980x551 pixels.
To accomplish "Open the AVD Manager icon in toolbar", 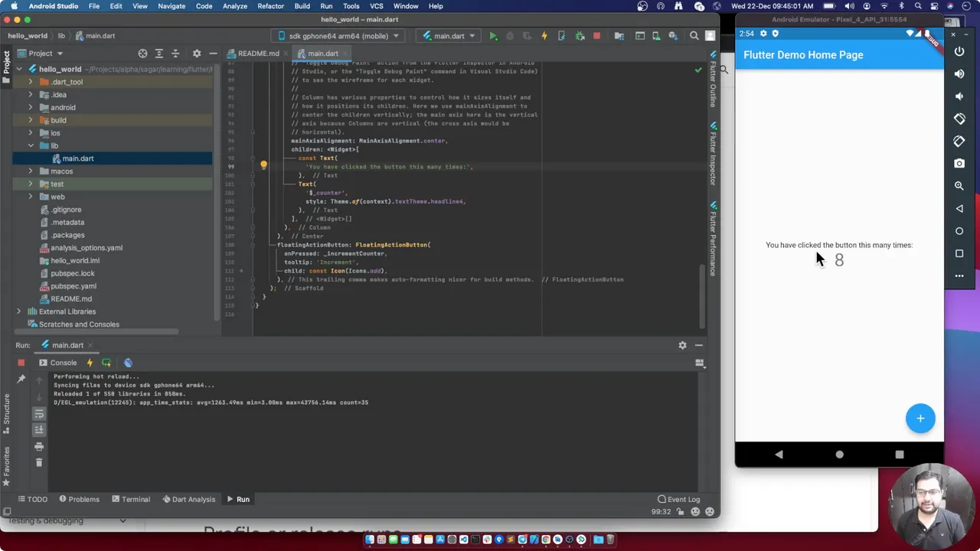I will 656,36.
